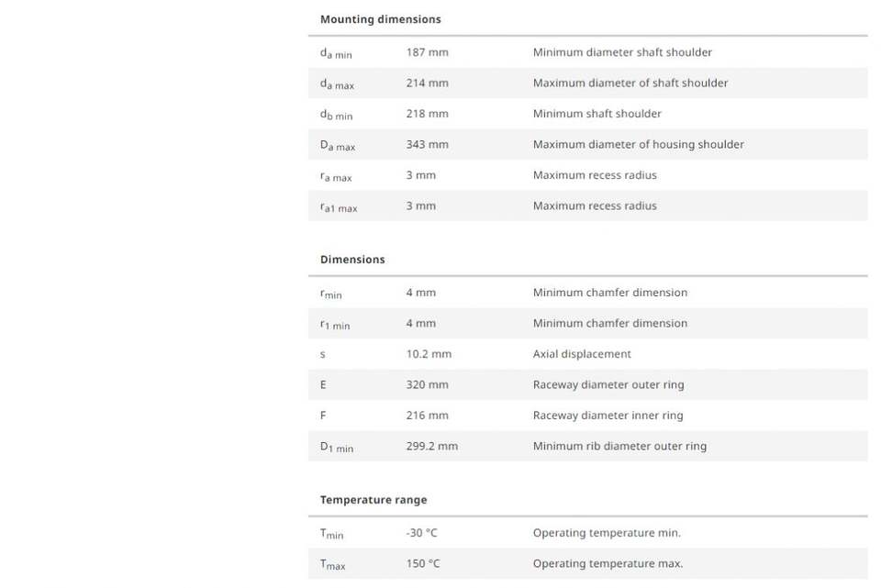Click the 216 mm raceway value

[427, 416]
